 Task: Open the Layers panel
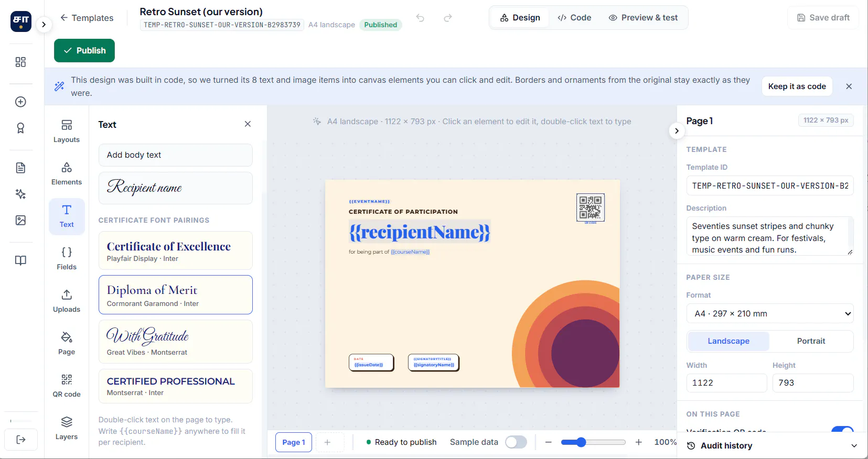click(x=67, y=428)
